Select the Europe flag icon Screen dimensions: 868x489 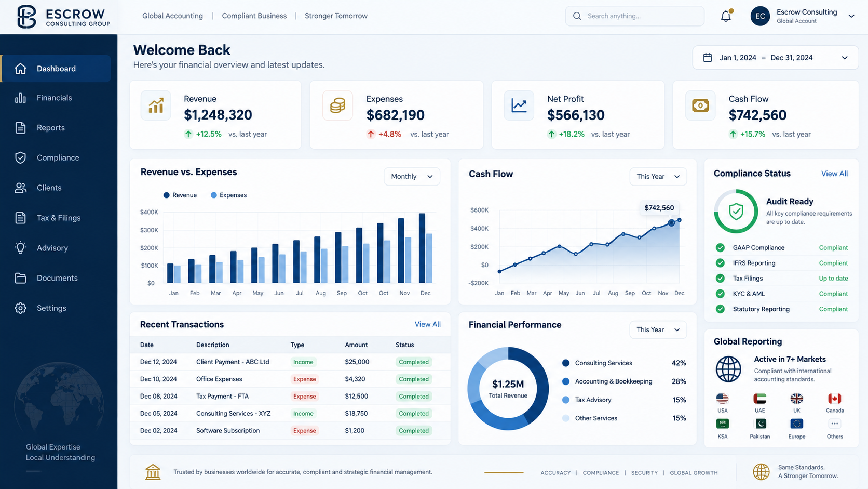pyautogui.click(x=796, y=424)
